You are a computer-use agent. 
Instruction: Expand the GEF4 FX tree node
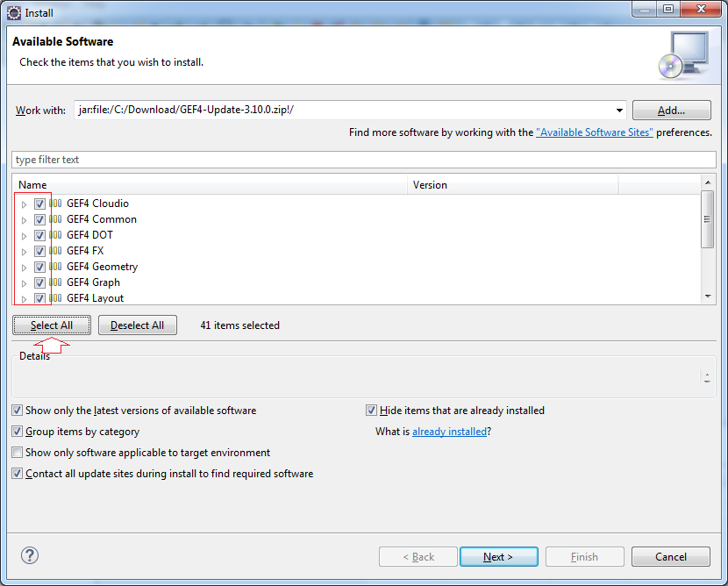click(x=25, y=252)
